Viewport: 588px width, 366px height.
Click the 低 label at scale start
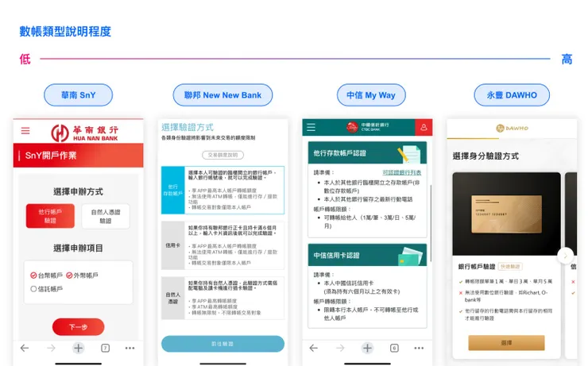coord(25,60)
